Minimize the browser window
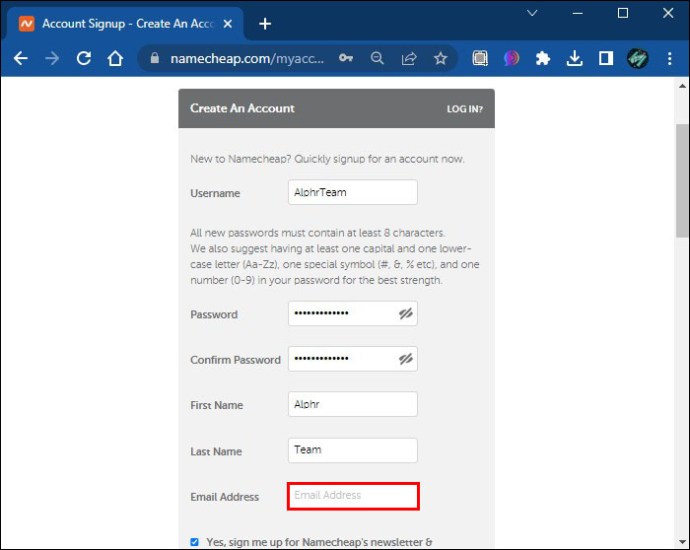690x550 pixels. point(578,13)
